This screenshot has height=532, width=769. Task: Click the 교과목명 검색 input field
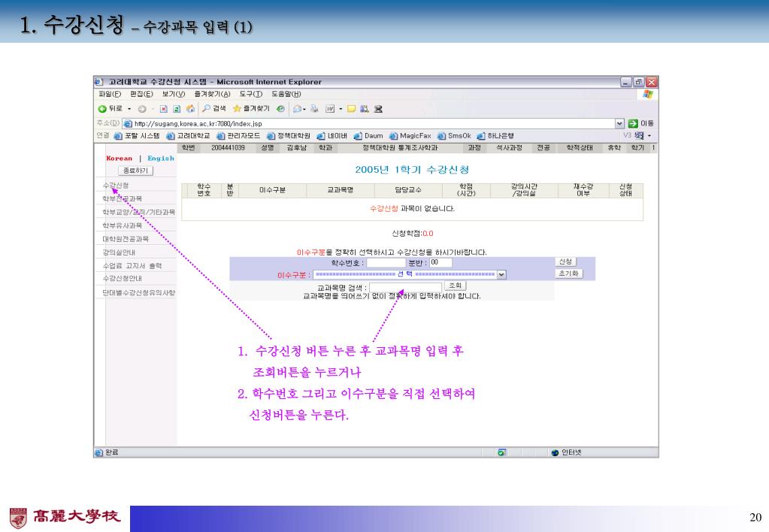coord(406,287)
